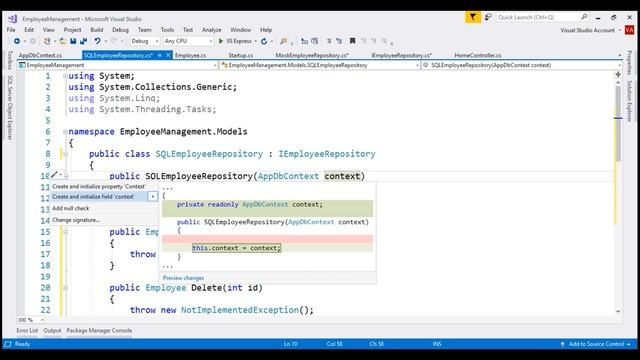Open the Analyze menu
Screen dimensions: 640x360
click(x=211, y=30)
